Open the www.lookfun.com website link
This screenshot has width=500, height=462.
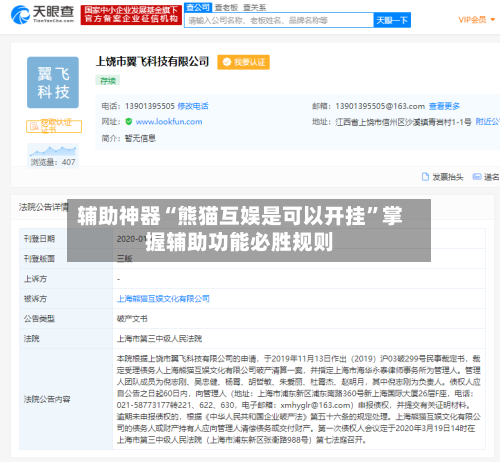pyautogui.click(x=169, y=122)
